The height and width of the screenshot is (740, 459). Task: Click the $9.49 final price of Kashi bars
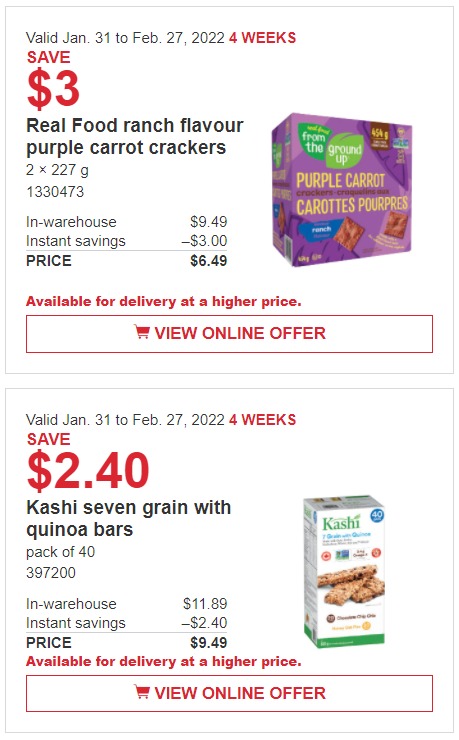209,642
